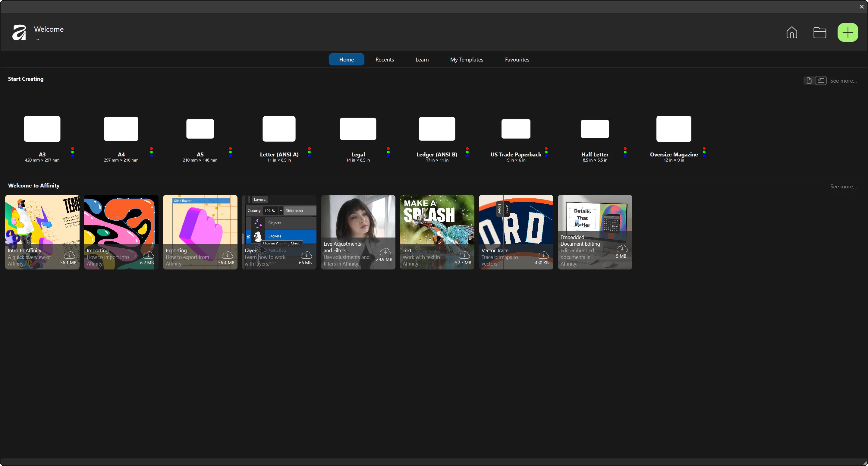
Task: Open the My Templates tab
Action: 466,59
